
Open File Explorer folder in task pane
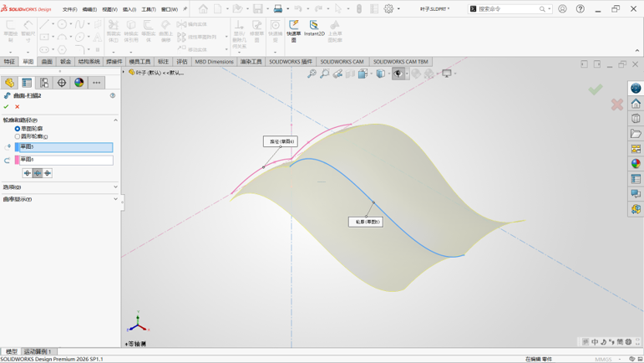point(636,134)
